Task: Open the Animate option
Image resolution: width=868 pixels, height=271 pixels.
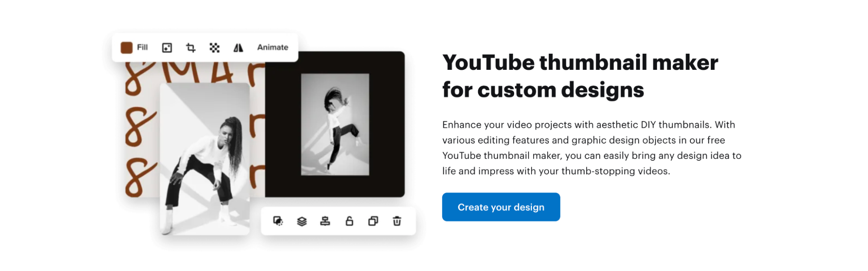Action: point(273,47)
